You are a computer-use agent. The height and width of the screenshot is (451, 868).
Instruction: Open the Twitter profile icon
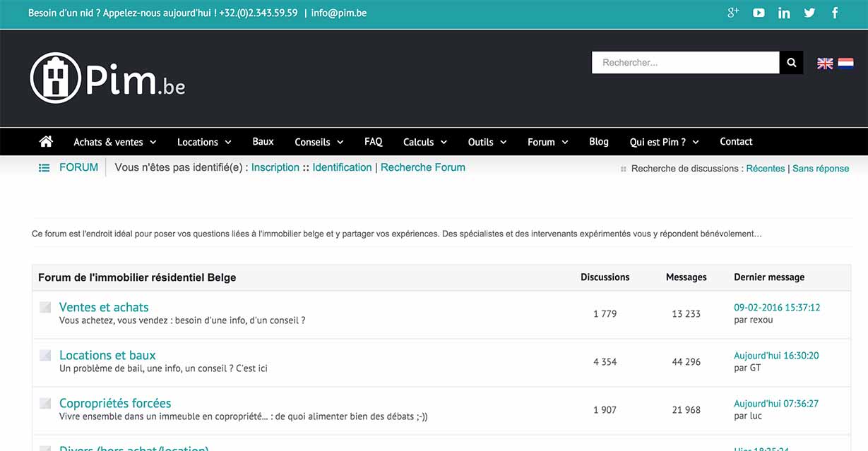809,13
